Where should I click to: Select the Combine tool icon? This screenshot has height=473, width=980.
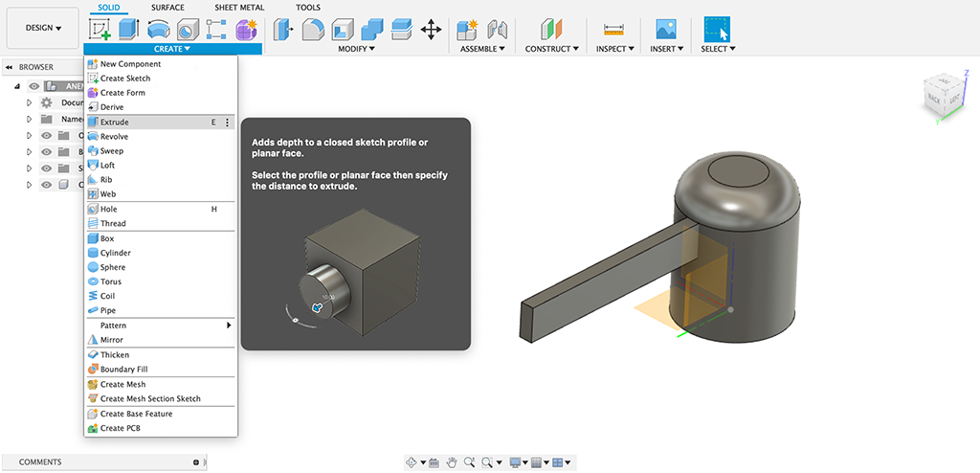371,30
